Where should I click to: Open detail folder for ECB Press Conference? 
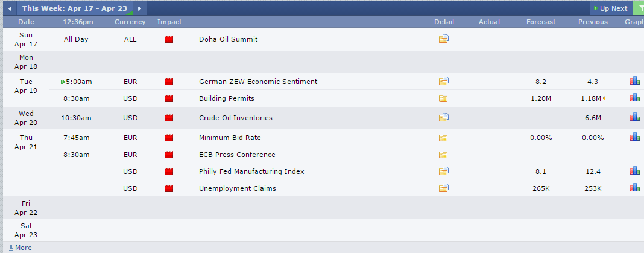[x=443, y=155]
